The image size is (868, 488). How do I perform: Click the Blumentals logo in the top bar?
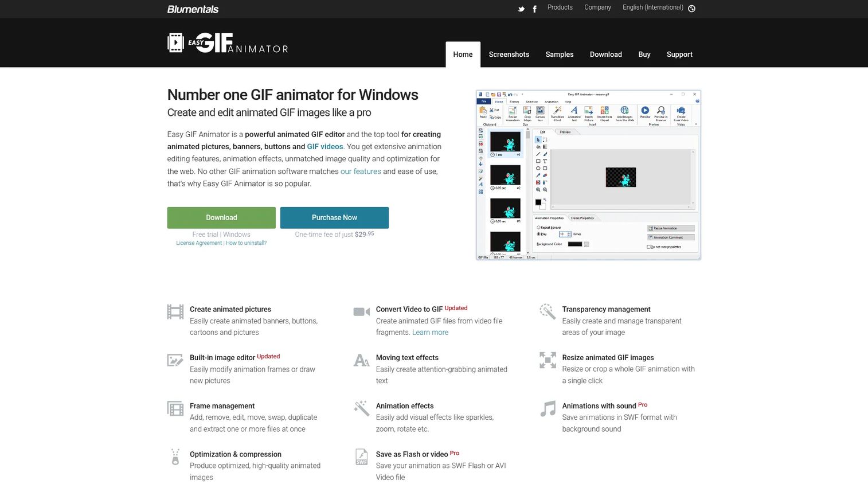tap(193, 9)
